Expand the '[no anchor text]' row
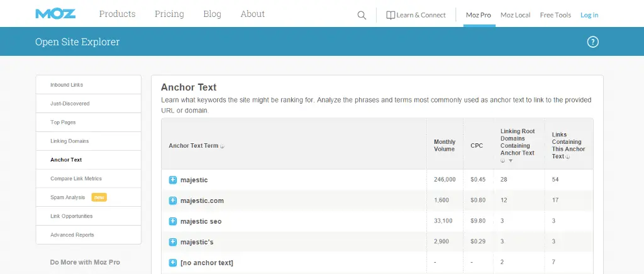This screenshot has width=644, height=274. point(173,263)
